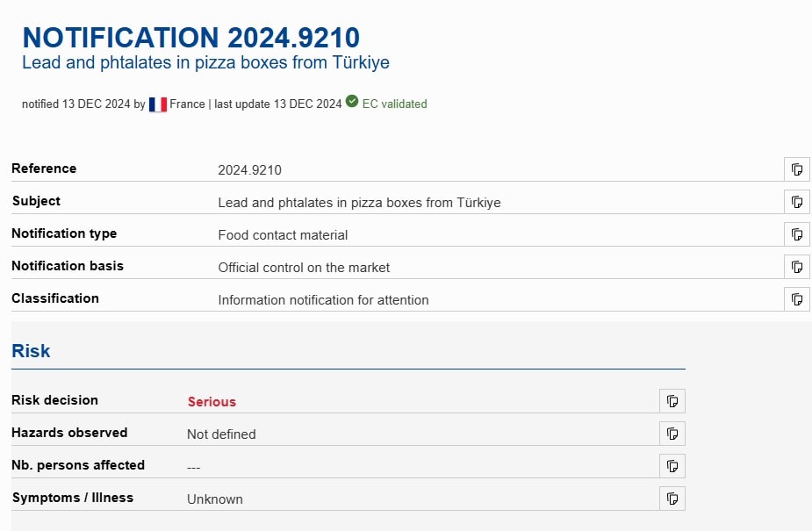
Task: Click the NOTIFICATION 2024.9210 heading
Action: tap(190, 38)
